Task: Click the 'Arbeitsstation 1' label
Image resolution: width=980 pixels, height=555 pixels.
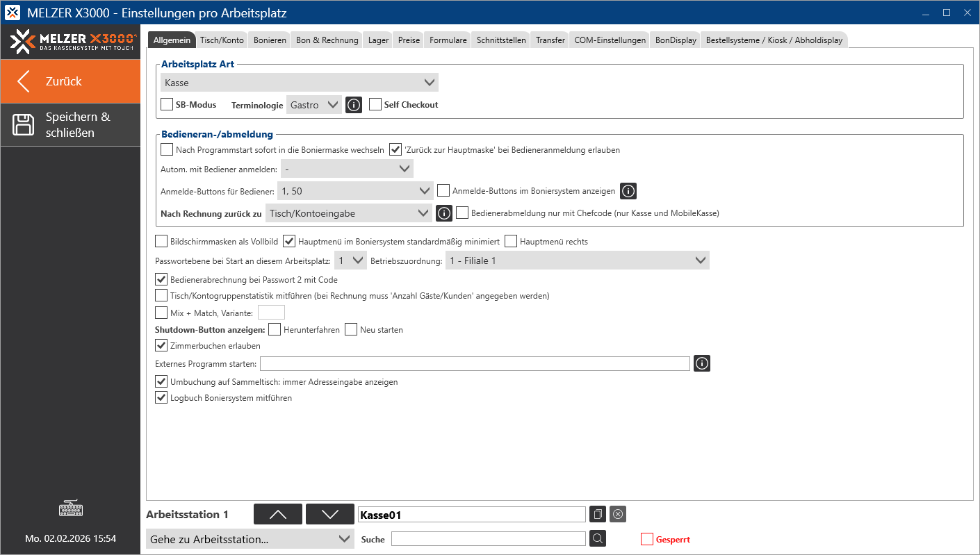Action: tap(187, 515)
